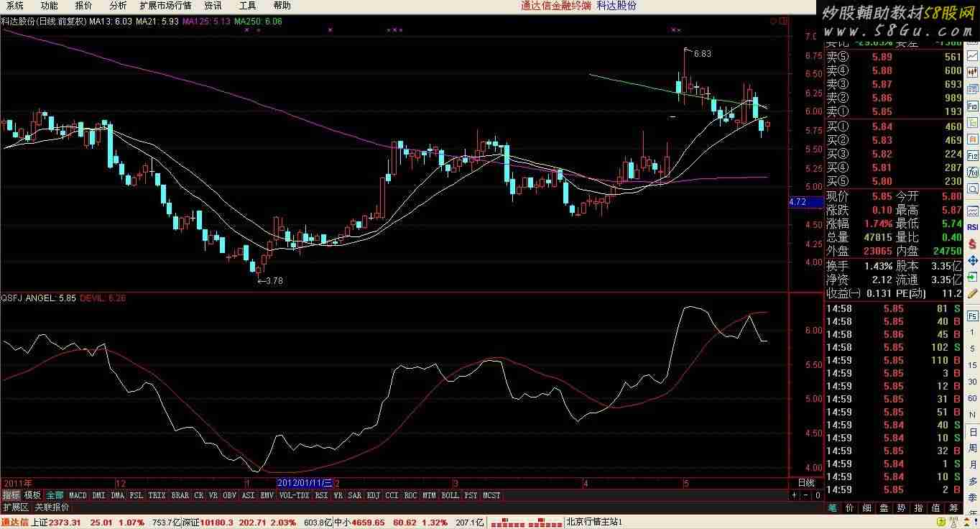
Task: Select the 周 weekly period button
Action: click(973, 448)
